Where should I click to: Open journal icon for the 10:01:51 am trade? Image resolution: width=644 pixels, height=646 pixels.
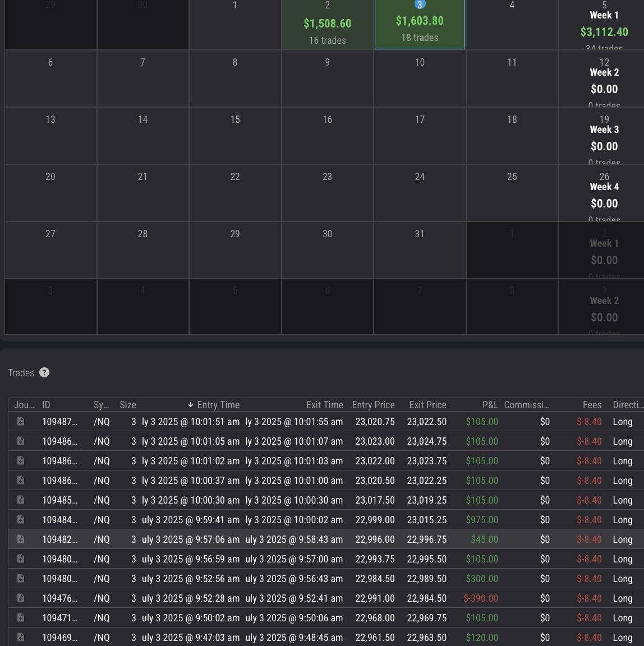(x=21, y=421)
